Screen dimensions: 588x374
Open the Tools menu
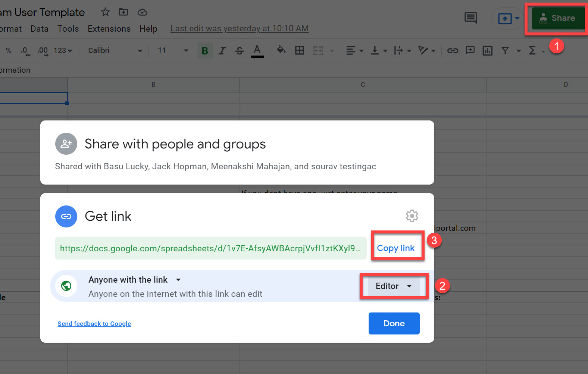click(x=68, y=29)
